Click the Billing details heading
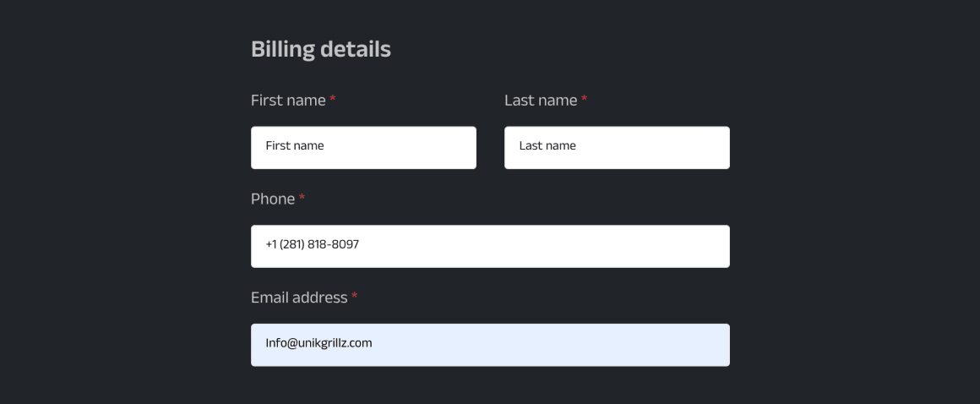The height and width of the screenshot is (404, 980). click(x=321, y=49)
